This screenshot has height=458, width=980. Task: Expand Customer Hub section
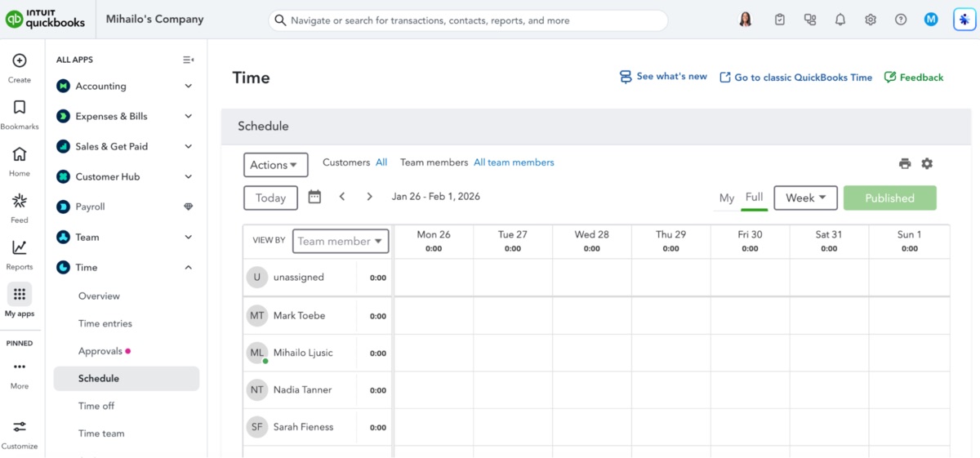click(x=189, y=176)
